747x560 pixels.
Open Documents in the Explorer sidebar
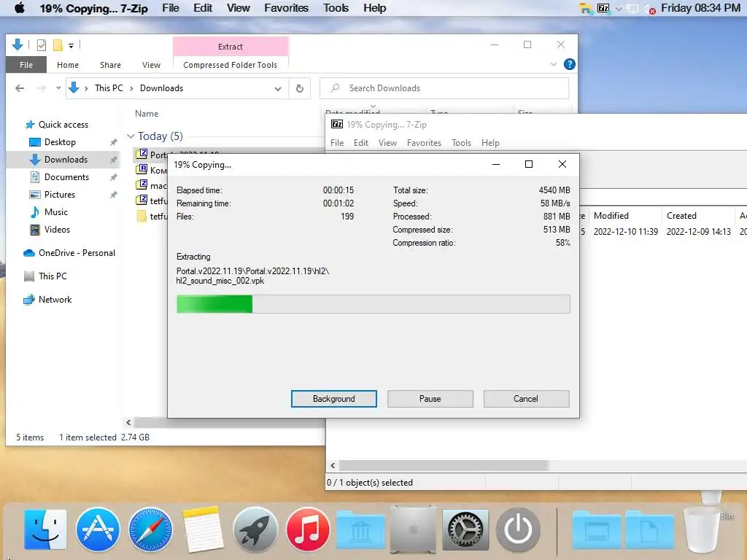coord(66,177)
